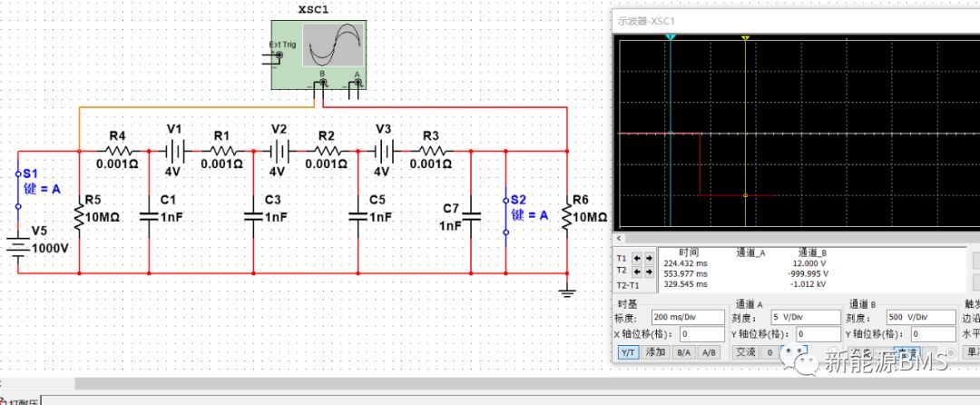The image size is (980, 405).
Task: Select the V2 4V battery cell
Action: point(279,152)
